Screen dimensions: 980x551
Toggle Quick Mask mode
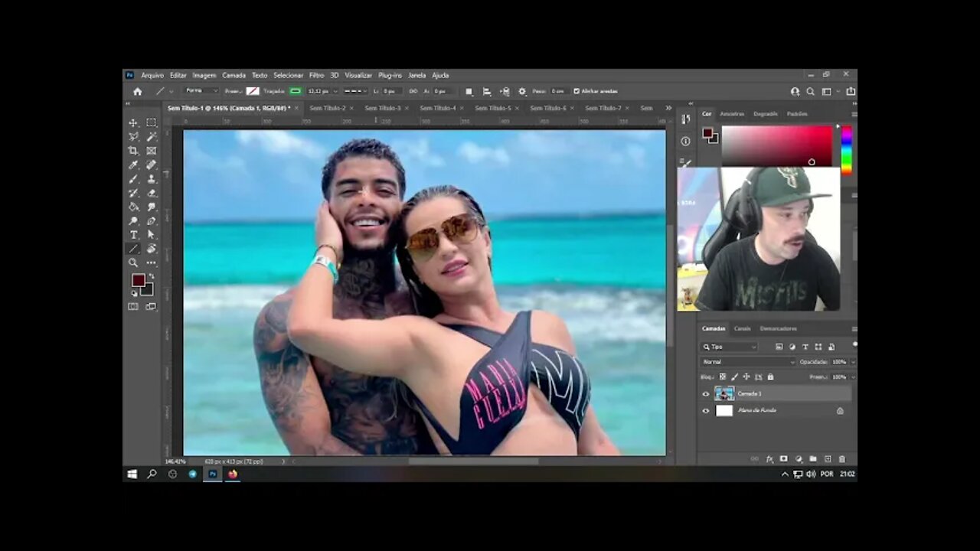click(x=133, y=306)
